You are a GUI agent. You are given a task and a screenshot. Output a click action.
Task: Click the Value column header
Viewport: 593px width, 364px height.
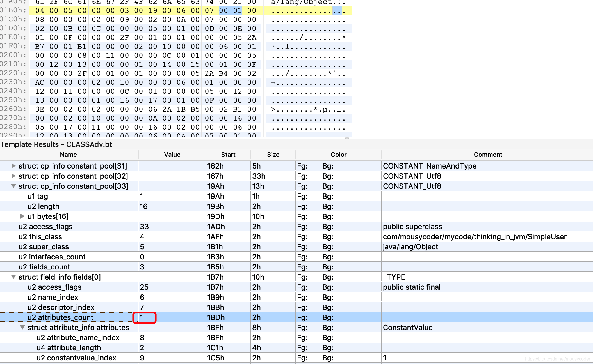(x=172, y=155)
